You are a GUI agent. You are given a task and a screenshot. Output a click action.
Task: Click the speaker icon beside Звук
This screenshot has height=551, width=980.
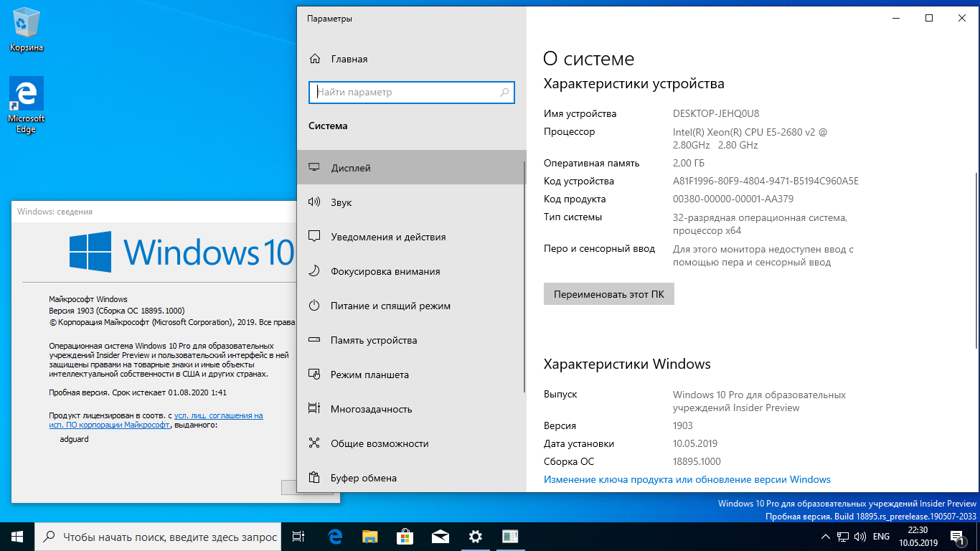coord(314,202)
